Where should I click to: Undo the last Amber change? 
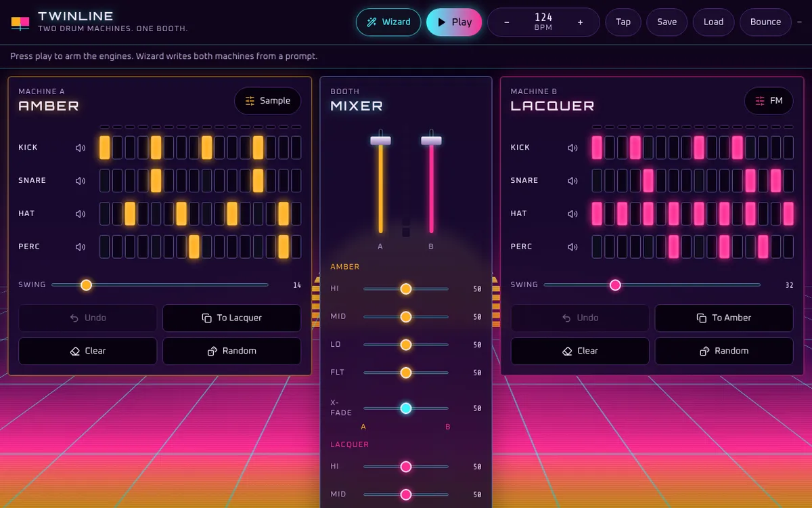(x=88, y=318)
